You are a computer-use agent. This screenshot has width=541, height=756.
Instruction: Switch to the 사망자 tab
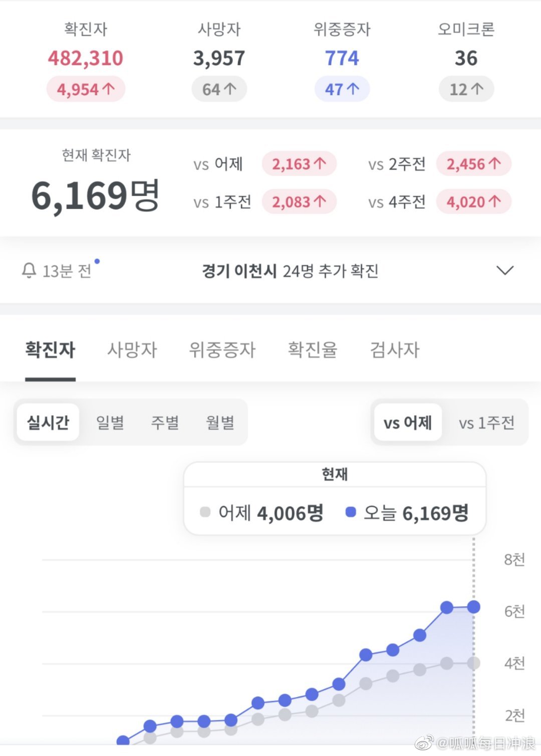point(132,349)
